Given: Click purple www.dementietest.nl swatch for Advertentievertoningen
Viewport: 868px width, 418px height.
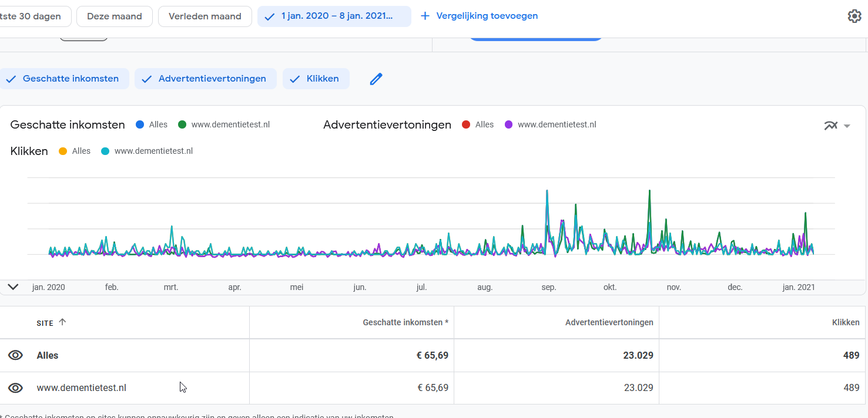Looking at the screenshot, I should click(x=508, y=124).
